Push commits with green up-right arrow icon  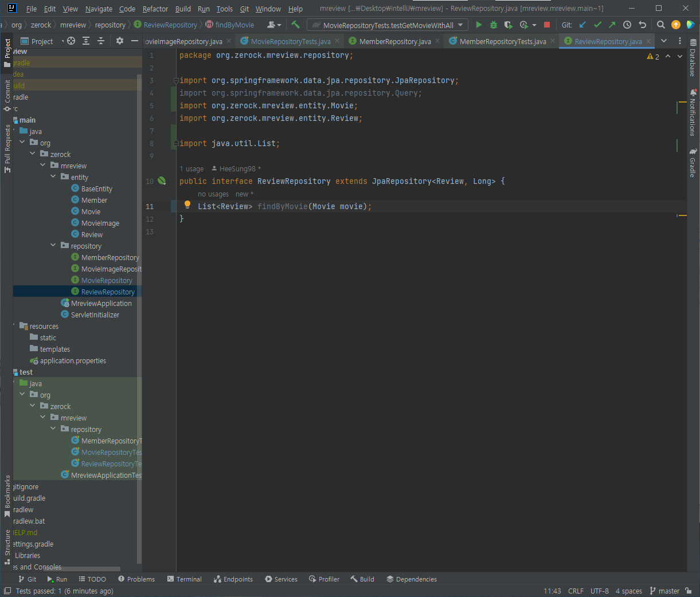(x=612, y=25)
